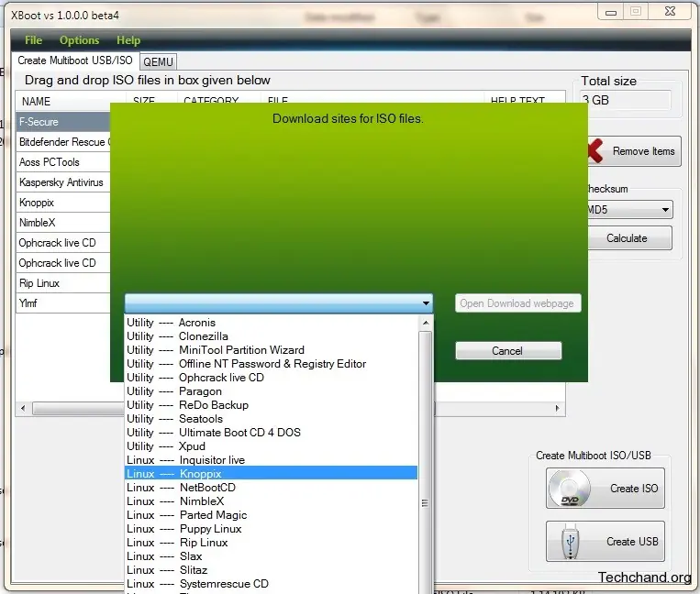This screenshot has height=594, width=700.
Task: Select Offline NT Password & Registry Editor
Action: click(x=271, y=364)
